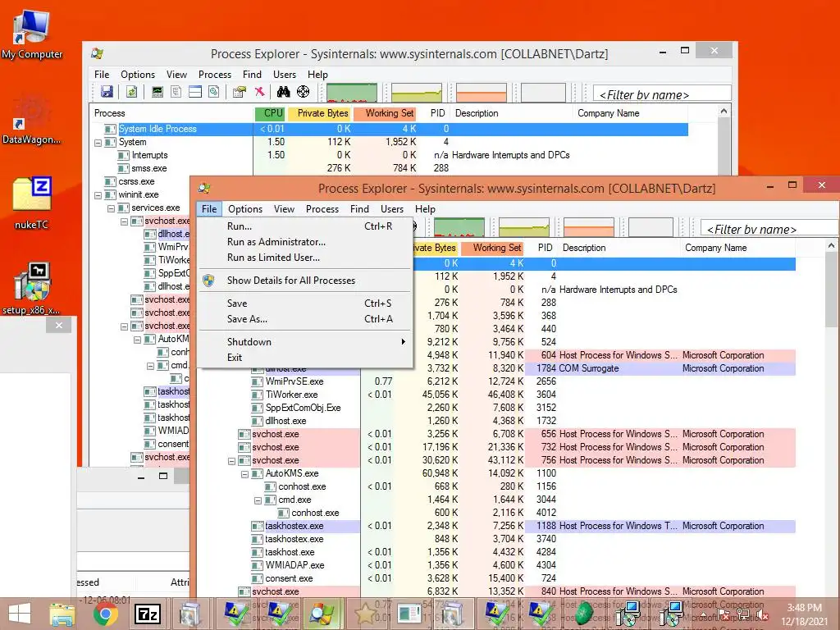Open Help menu in front window
The width and height of the screenshot is (840, 630).
(425, 209)
